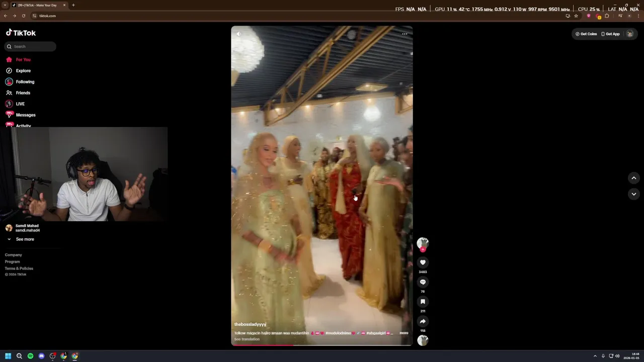
Task: Open the taskbar volume control
Action: click(x=617, y=356)
